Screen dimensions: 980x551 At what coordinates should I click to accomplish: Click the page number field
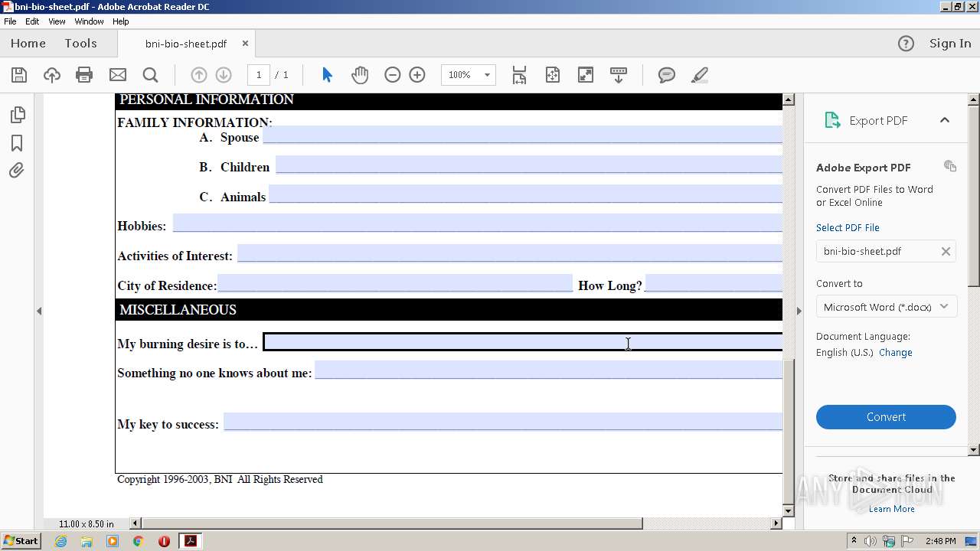click(259, 75)
